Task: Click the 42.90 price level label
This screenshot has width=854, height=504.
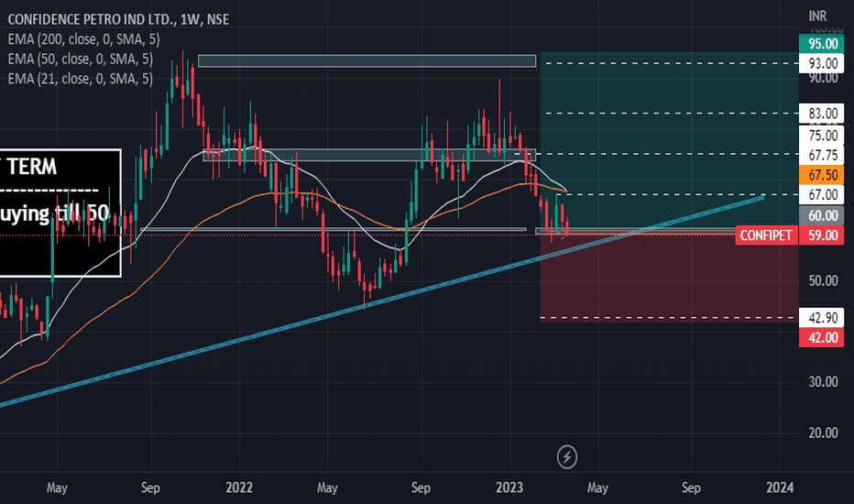Action: [x=823, y=318]
